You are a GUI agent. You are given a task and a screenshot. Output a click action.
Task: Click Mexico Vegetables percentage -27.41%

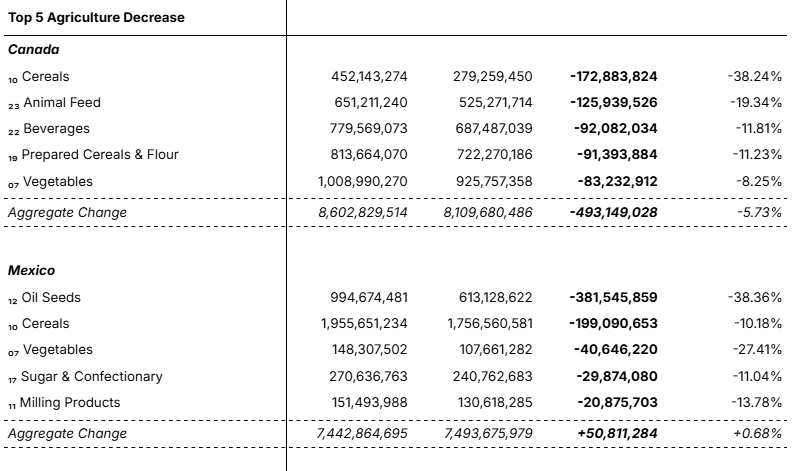tap(757, 350)
